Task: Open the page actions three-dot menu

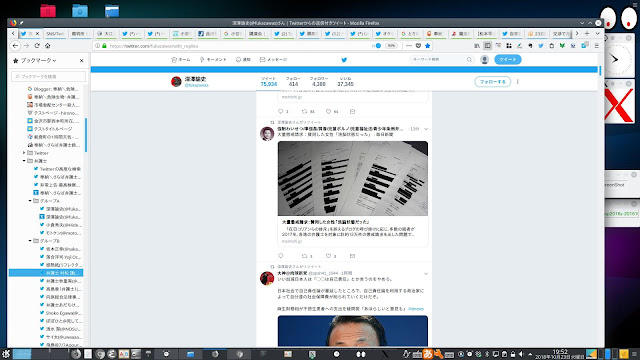Action: pos(409,46)
